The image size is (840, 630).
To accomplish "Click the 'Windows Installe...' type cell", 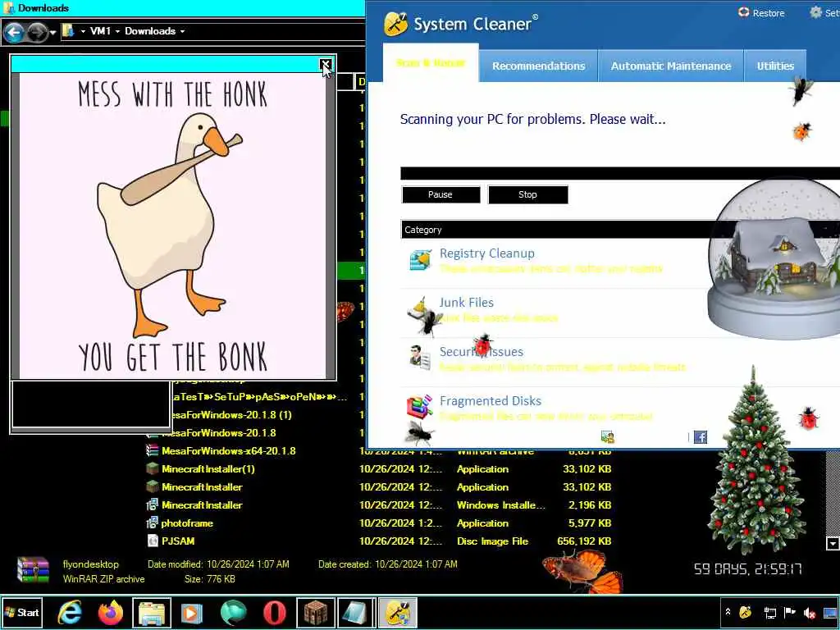I will 501,505.
